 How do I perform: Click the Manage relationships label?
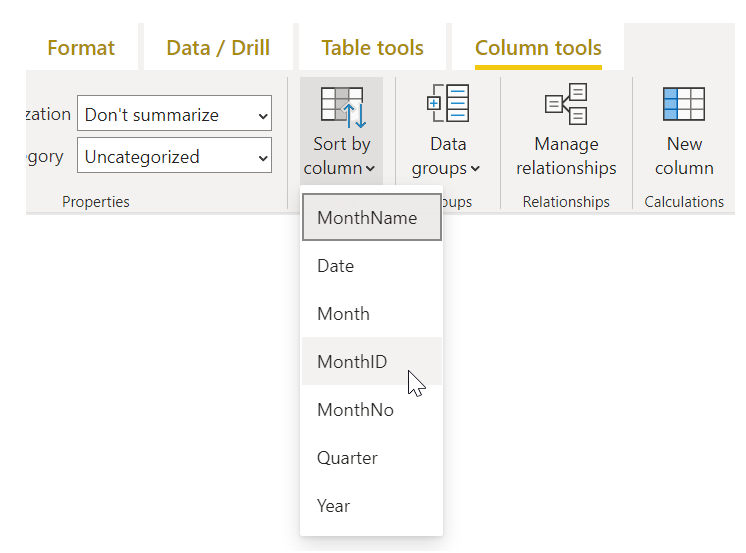click(566, 156)
